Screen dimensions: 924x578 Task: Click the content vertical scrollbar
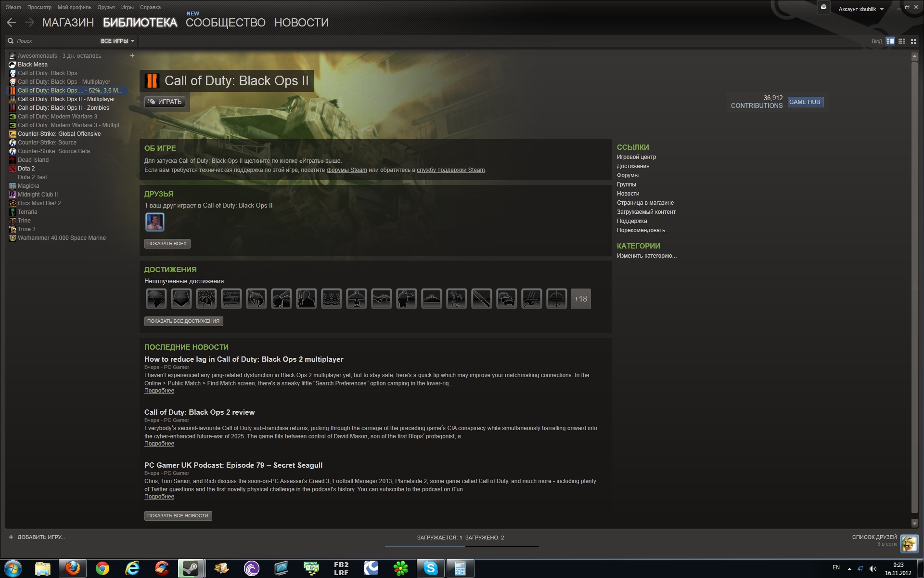pyautogui.click(x=914, y=287)
